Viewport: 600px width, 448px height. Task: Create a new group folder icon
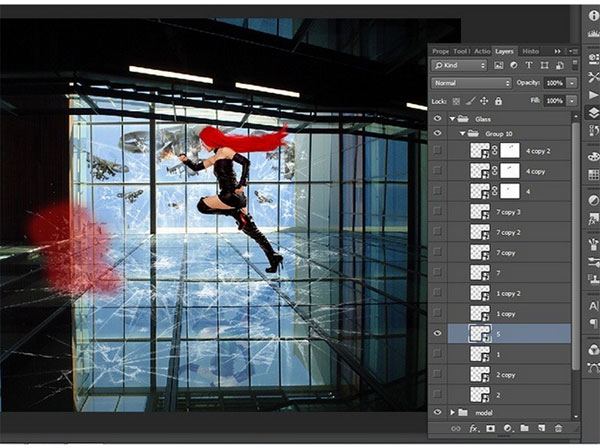point(524,428)
